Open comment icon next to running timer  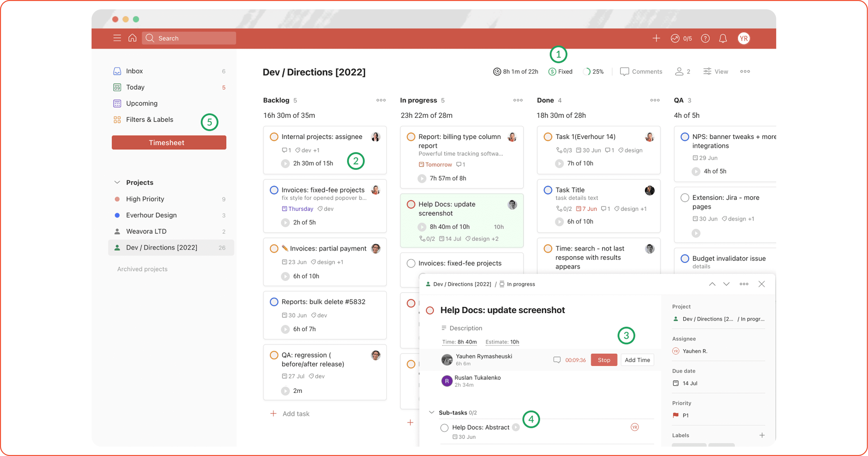pyautogui.click(x=557, y=360)
